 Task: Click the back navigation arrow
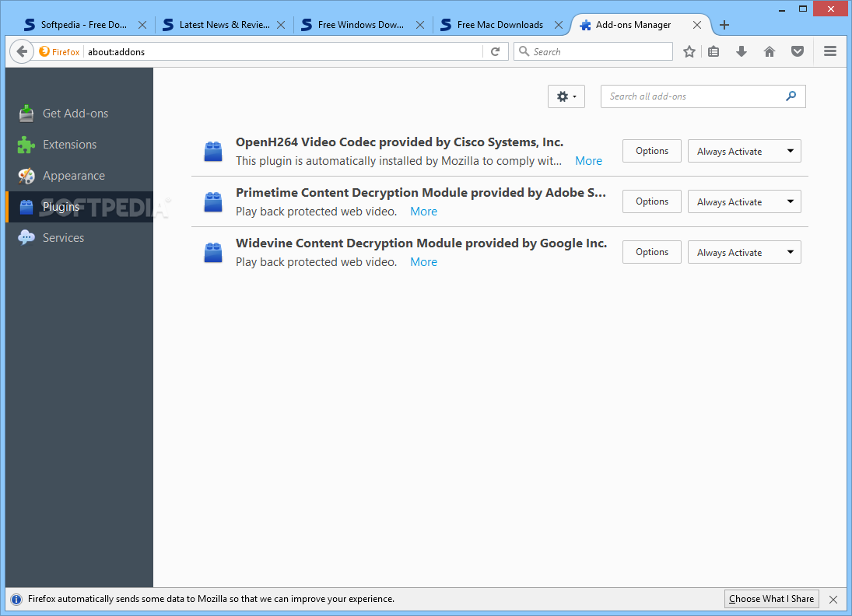click(x=22, y=51)
